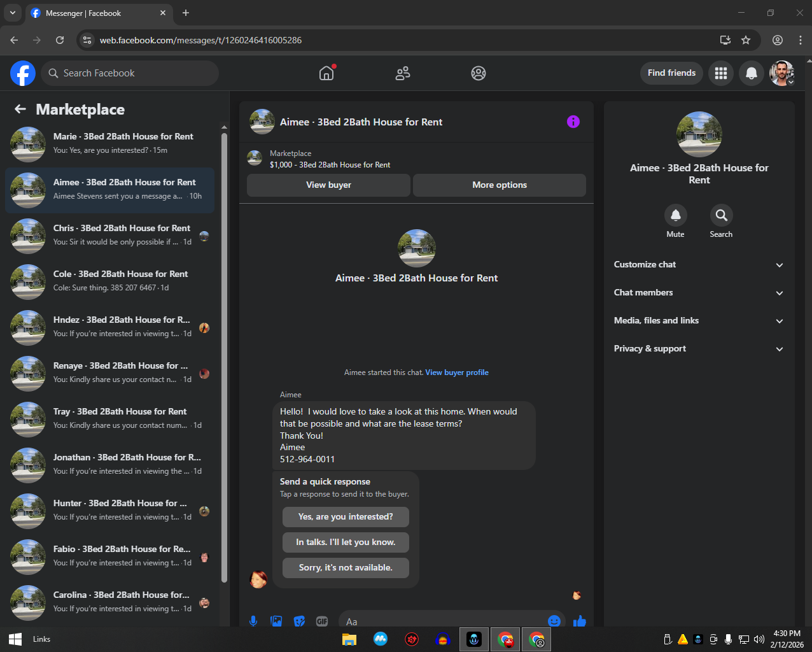
Task: Open the emoji picker in message box
Action: (554, 621)
